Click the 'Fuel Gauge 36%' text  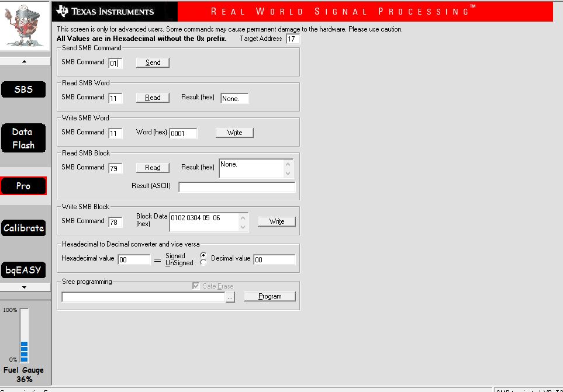point(24,374)
